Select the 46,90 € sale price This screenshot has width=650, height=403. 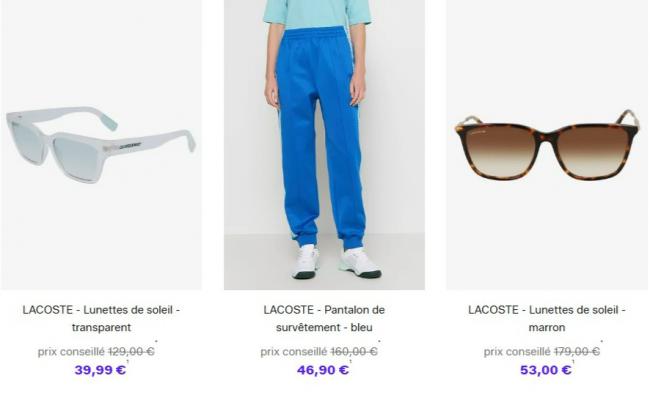(323, 369)
